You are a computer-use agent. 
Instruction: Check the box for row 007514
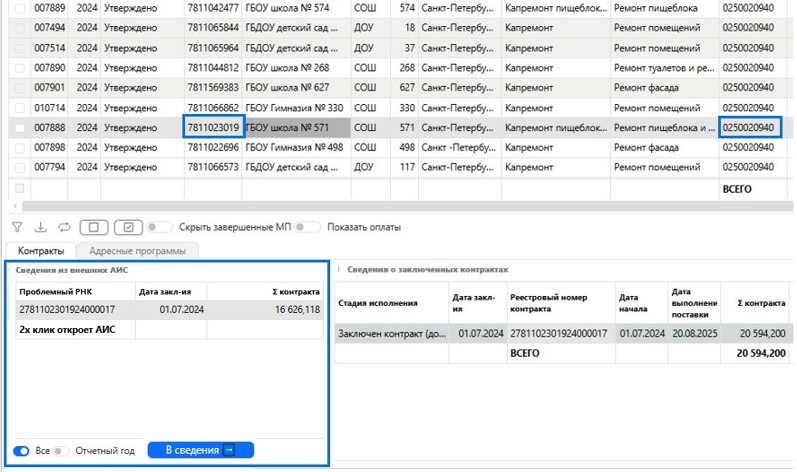click(x=18, y=48)
